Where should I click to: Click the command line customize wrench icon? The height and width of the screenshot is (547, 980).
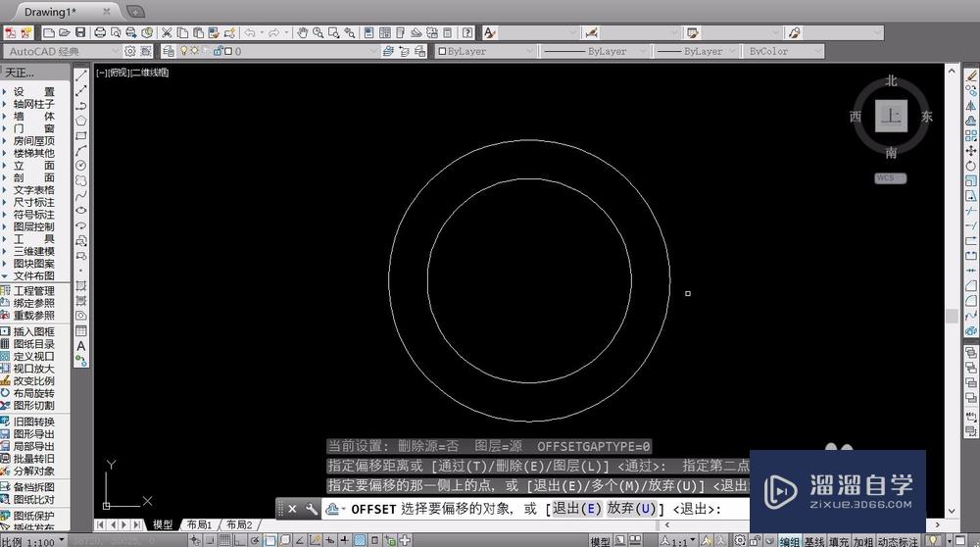(x=312, y=509)
